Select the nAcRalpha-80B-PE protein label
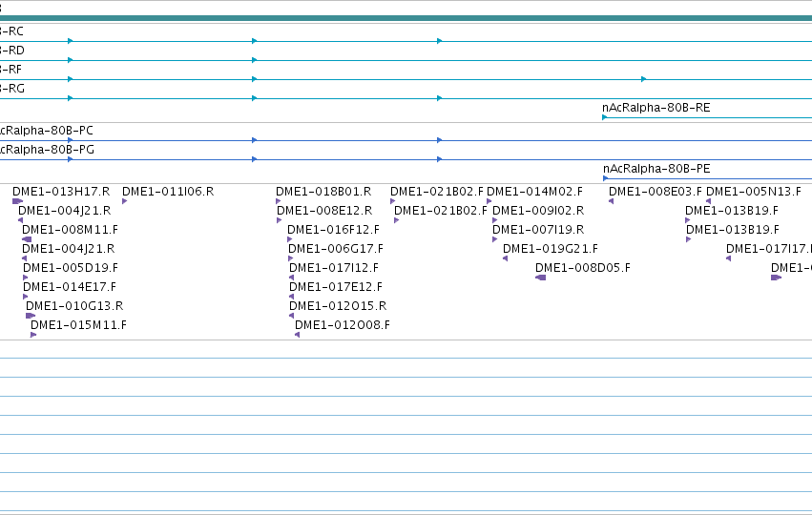 tap(656, 169)
